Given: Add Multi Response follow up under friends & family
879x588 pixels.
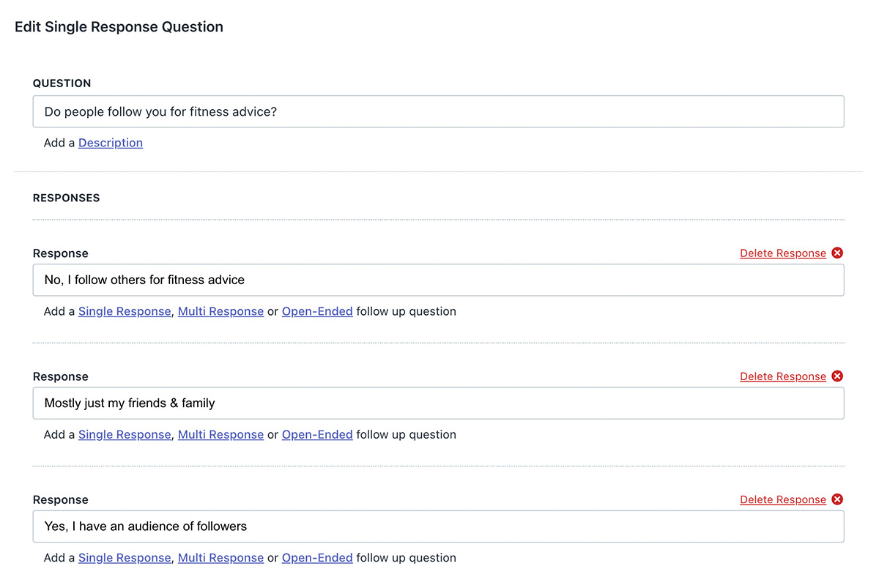Looking at the screenshot, I should click(x=220, y=434).
